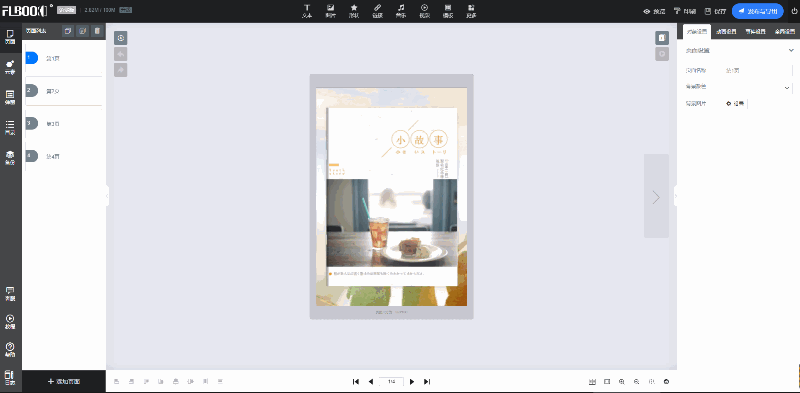800x393 pixels.
Task: Click the add page button at bottom left
Action: point(64,381)
